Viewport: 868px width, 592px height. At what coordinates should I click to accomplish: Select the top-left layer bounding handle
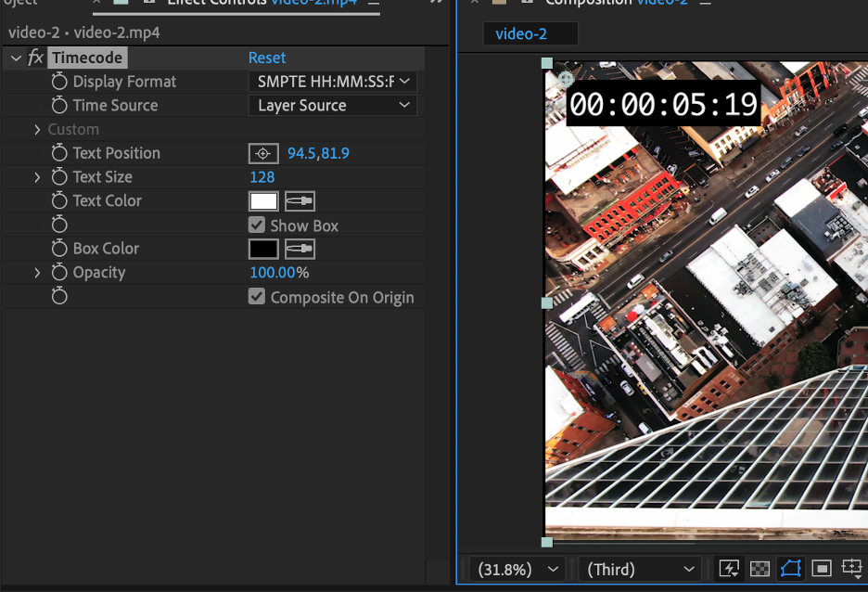pyautogui.click(x=547, y=63)
